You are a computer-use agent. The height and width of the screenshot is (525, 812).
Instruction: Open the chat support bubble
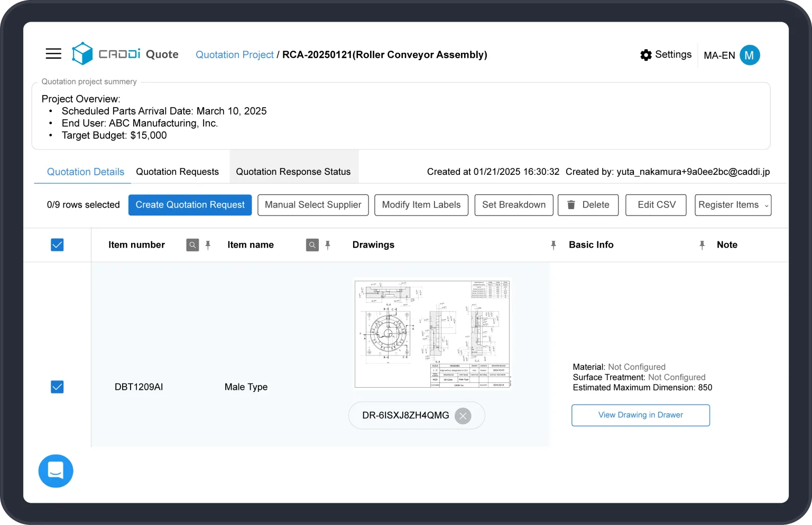point(56,471)
